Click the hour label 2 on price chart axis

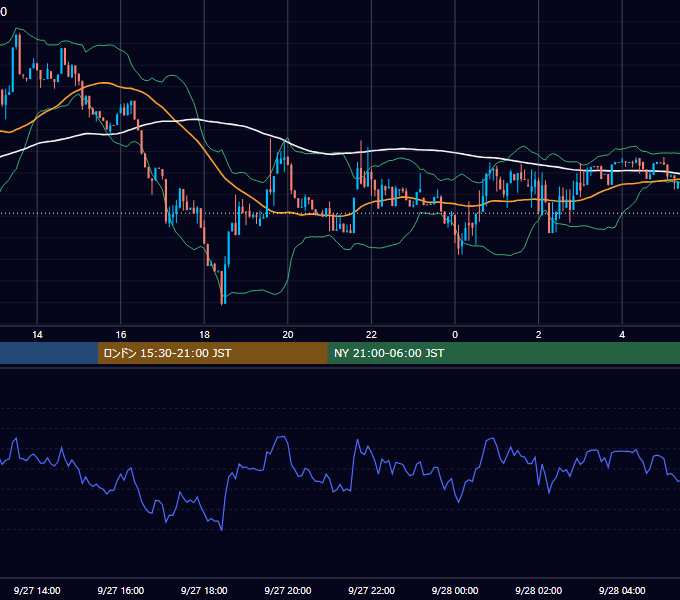[x=539, y=335]
